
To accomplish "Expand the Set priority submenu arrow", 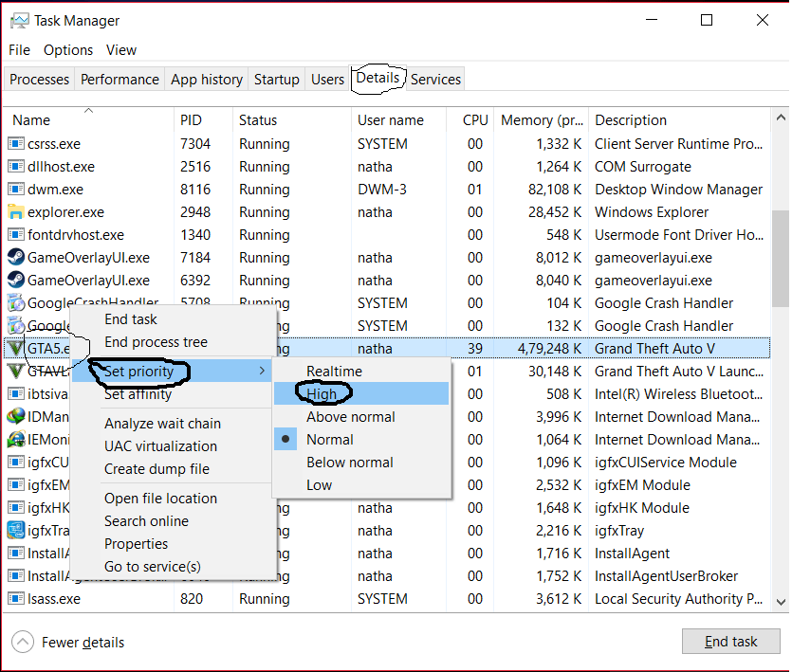I will pos(262,372).
